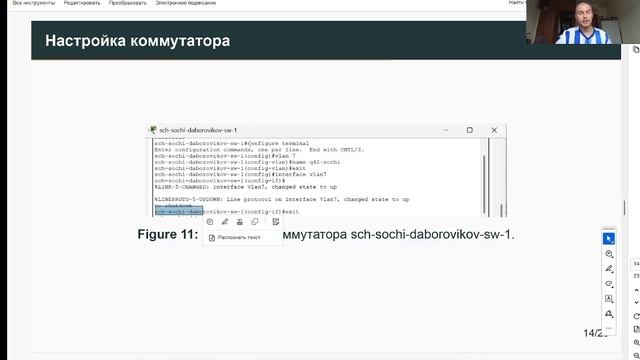This screenshot has width=640, height=360.
Task: Click the zoom in magnifier icon
Action: click(x=636, y=342)
